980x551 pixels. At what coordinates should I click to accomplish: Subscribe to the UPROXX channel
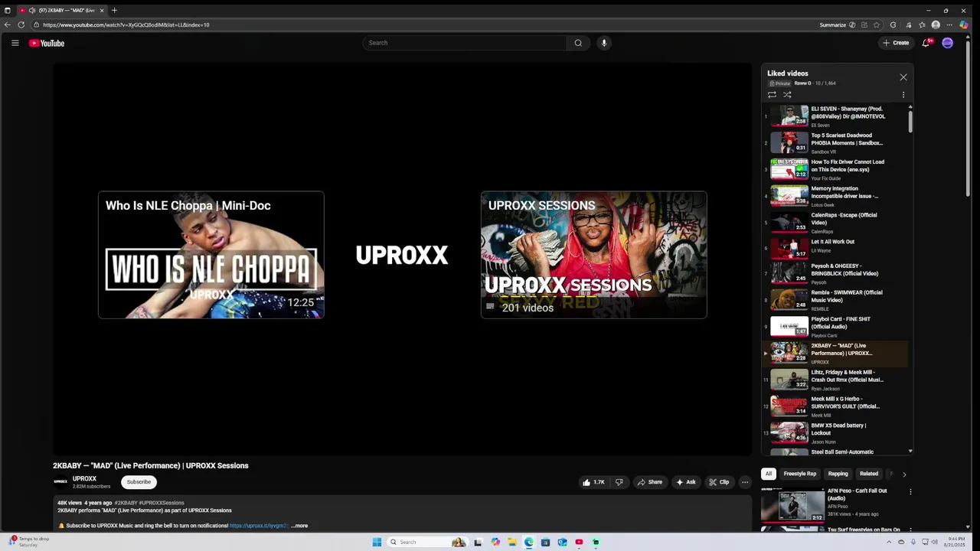click(139, 482)
